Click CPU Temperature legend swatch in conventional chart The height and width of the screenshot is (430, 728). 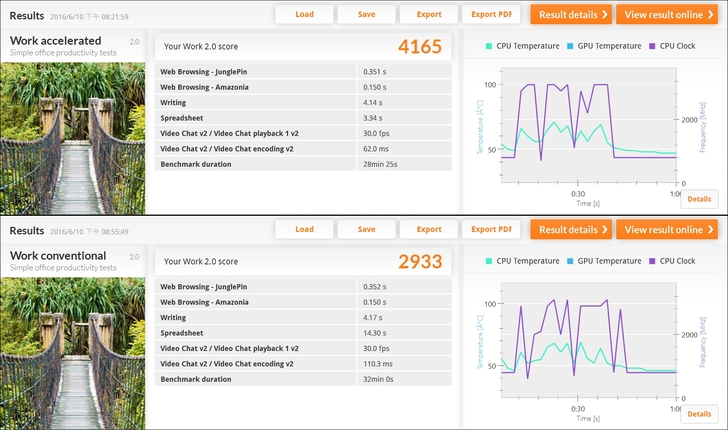[x=489, y=261]
